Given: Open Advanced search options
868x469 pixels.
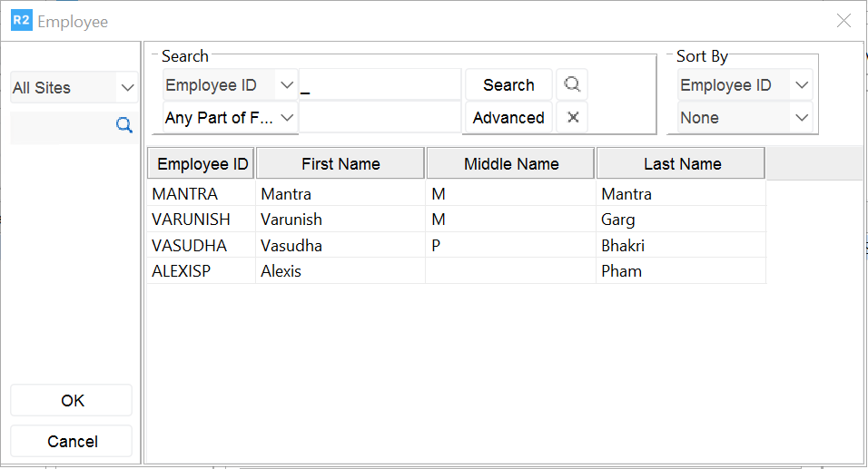Looking at the screenshot, I should tap(508, 118).
